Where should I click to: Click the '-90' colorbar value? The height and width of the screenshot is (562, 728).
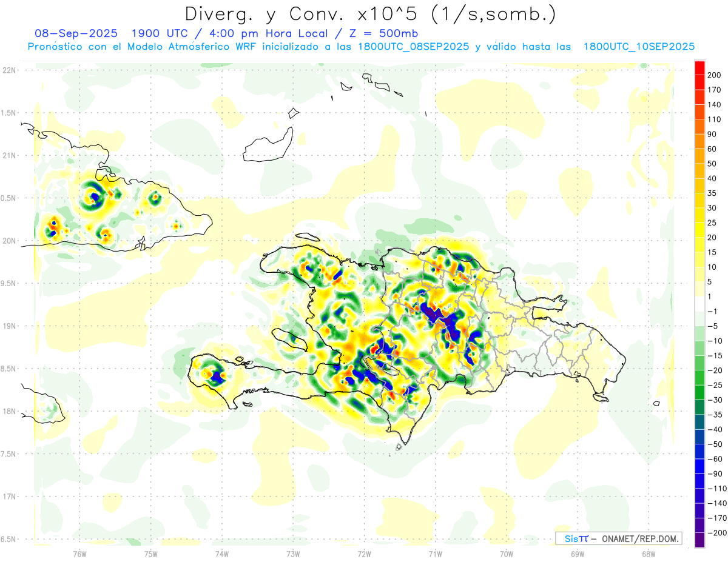[715, 473]
